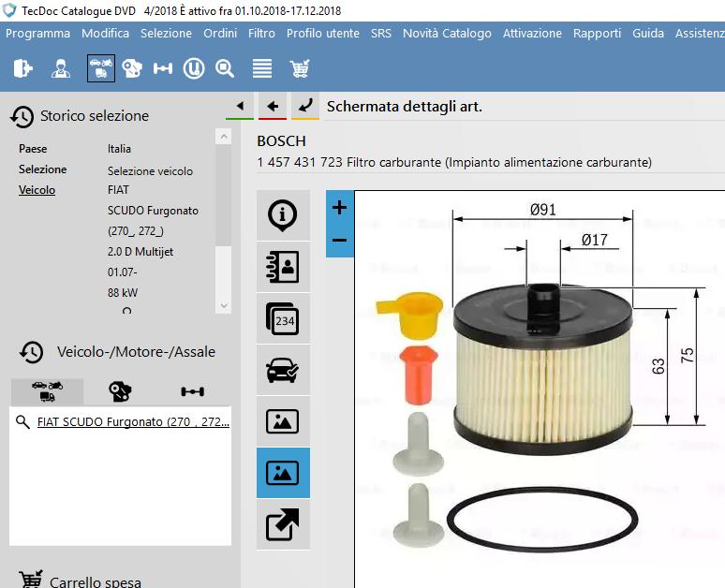Click the back arrow navigation button
This screenshot has width=725, height=588.
tap(273, 107)
